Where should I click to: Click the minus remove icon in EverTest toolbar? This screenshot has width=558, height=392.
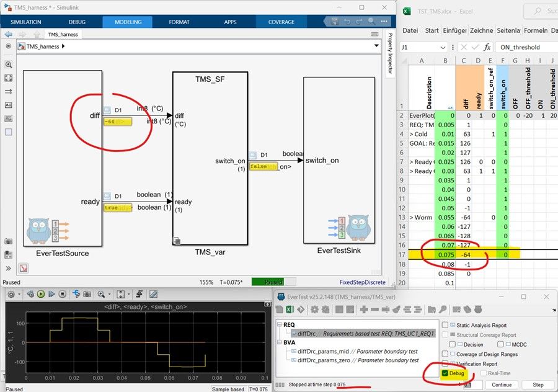pos(374,310)
